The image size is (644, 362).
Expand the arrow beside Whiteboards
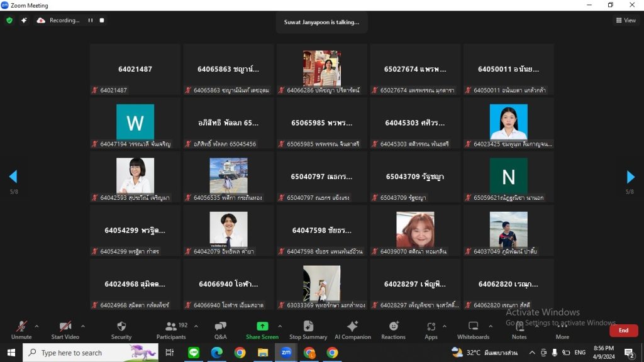click(x=491, y=326)
